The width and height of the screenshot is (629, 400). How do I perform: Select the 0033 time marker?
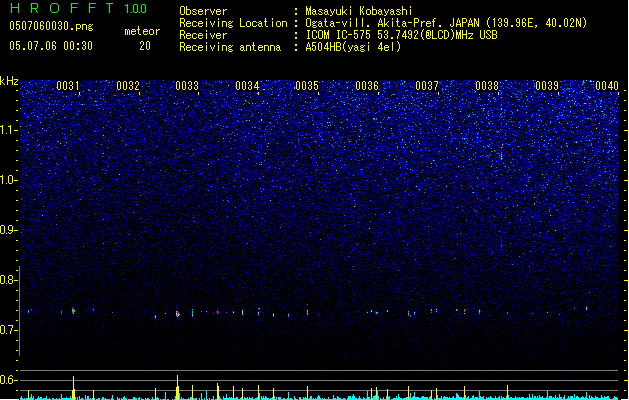187,85
